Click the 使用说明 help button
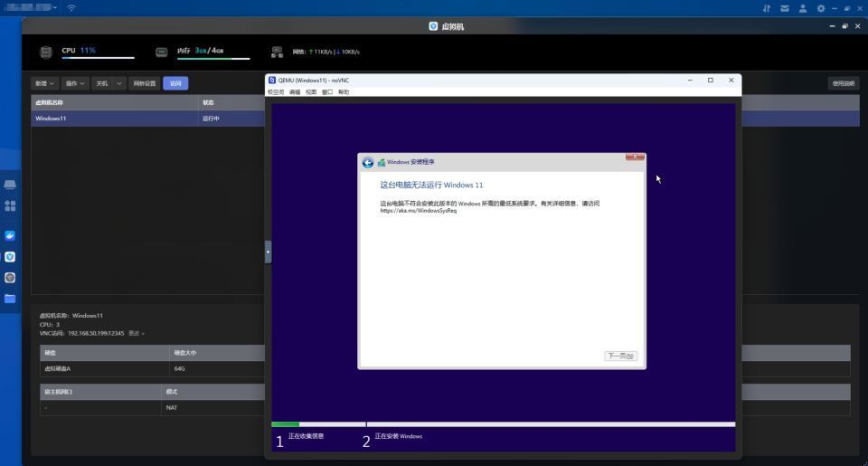 tap(843, 83)
